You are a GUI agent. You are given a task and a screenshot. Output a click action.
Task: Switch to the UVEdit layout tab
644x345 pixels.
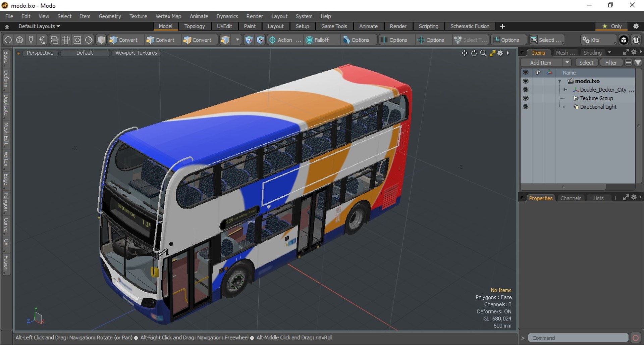pos(224,26)
